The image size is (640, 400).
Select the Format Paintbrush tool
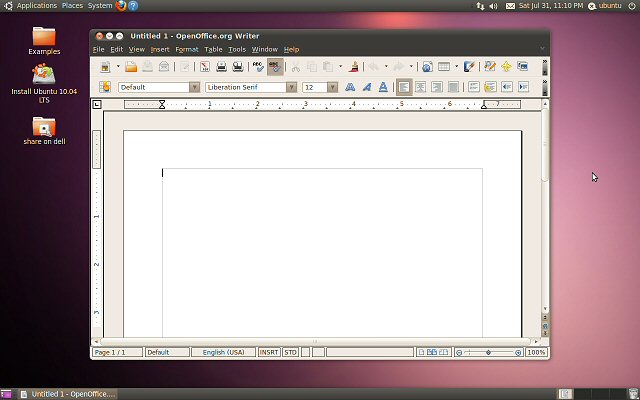[x=354, y=67]
